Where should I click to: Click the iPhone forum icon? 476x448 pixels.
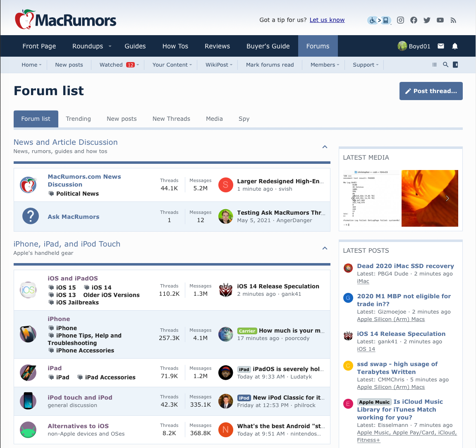28,334
